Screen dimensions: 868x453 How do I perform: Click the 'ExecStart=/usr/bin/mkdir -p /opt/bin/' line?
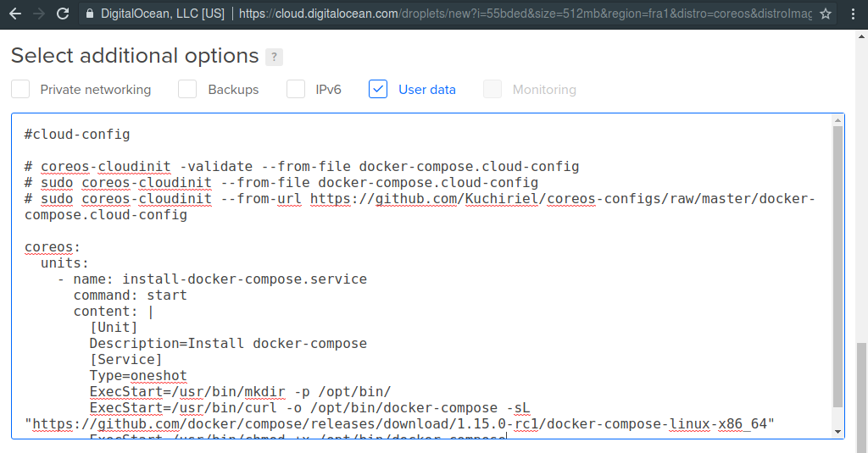(x=240, y=391)
